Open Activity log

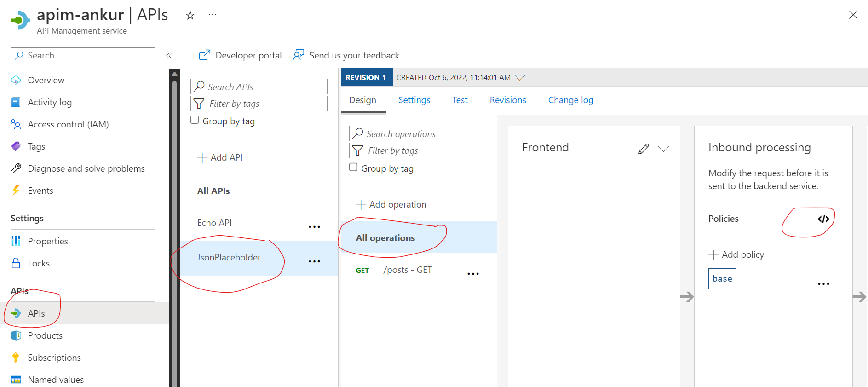tap(50, 102)
